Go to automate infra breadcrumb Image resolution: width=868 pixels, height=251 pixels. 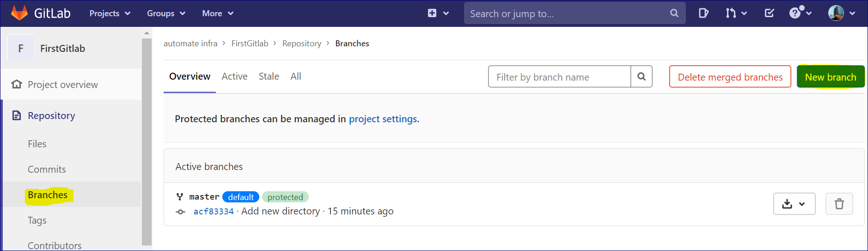point(190,44)
